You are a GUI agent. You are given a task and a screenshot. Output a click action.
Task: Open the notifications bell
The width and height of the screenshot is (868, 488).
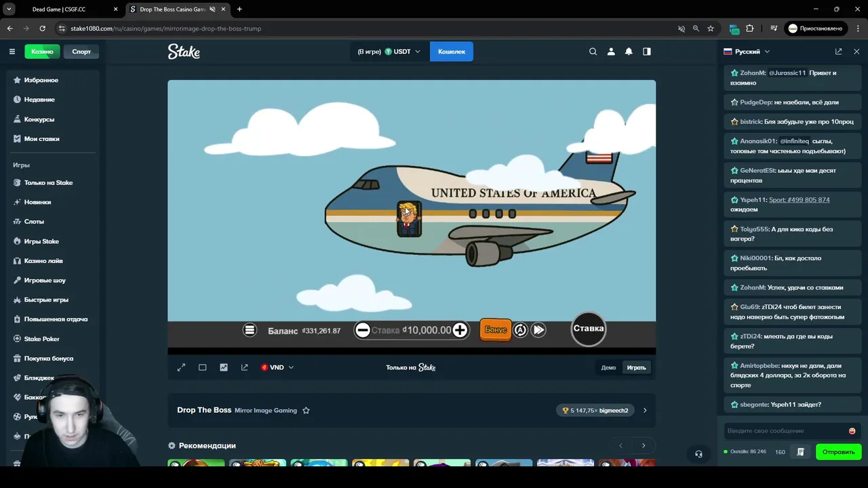[x=629, y=52]
